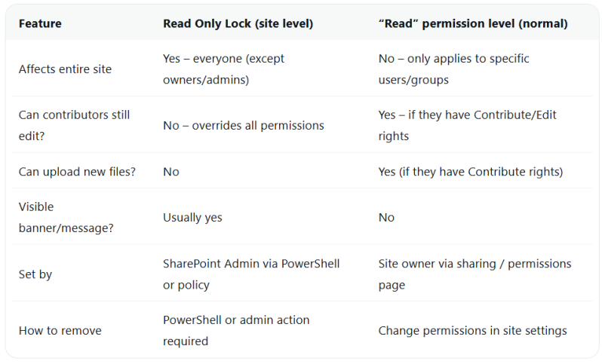Click 'No – only applies to specific users/groups'
Screen dimensions: 602x364
(x=453, y=69)
